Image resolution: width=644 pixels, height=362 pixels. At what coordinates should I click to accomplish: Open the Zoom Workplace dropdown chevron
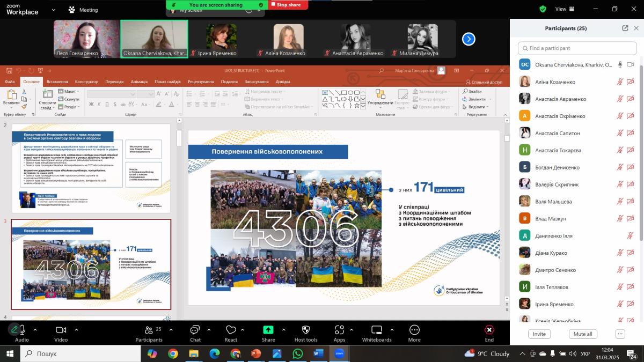pos(53,10)
